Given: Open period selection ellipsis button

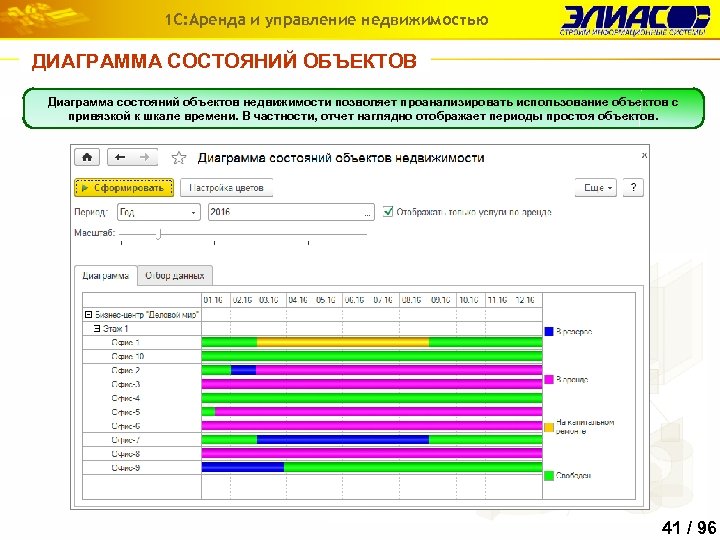Looking at the screenshot, I should point(368,213).
